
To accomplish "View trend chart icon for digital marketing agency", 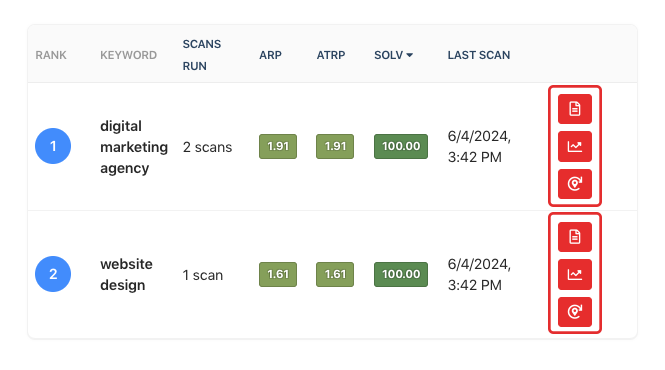I will [x=575, y=146].
